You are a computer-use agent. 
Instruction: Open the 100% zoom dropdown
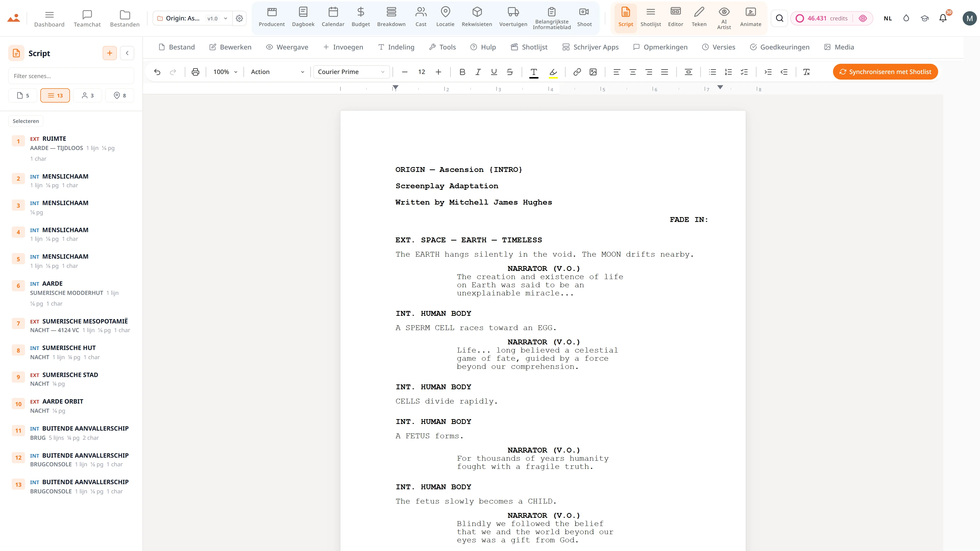[225, 72]
